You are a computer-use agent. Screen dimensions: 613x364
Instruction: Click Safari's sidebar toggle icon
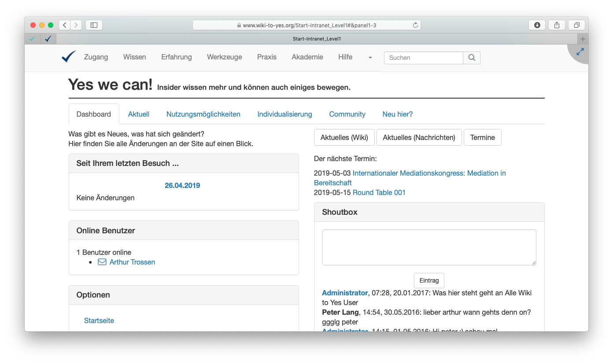tap(94, 25)
